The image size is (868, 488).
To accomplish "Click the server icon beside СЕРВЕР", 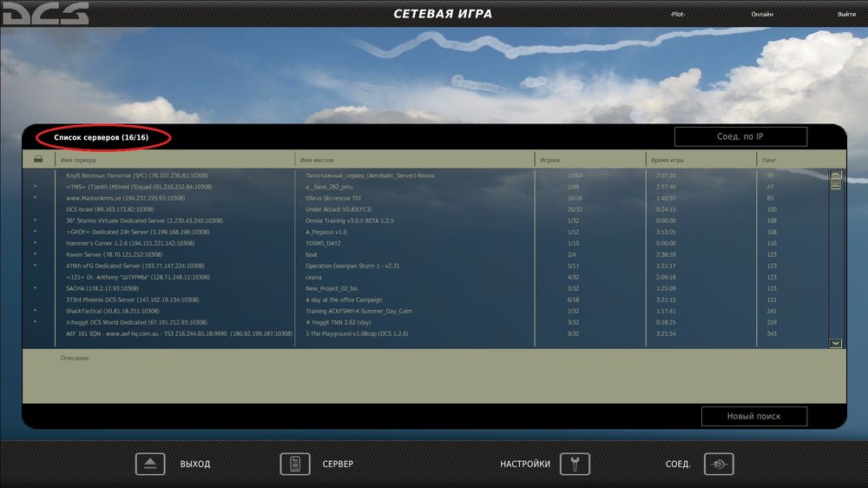I will click(x=295, y=464).
